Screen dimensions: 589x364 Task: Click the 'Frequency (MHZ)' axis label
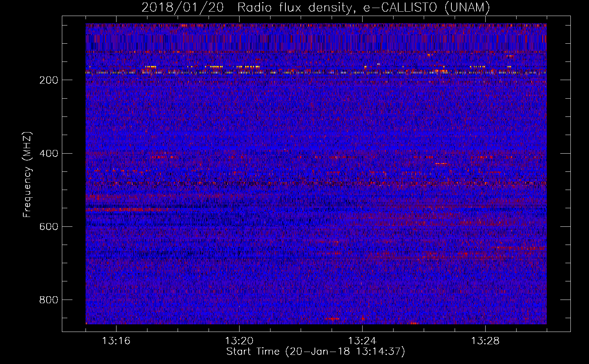[27, 175]
